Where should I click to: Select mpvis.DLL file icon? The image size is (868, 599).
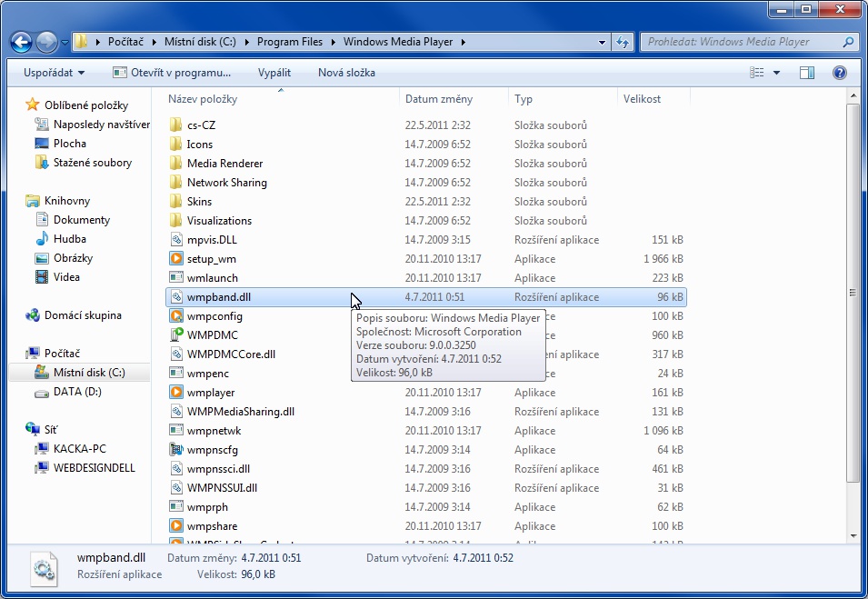point(176,240)
